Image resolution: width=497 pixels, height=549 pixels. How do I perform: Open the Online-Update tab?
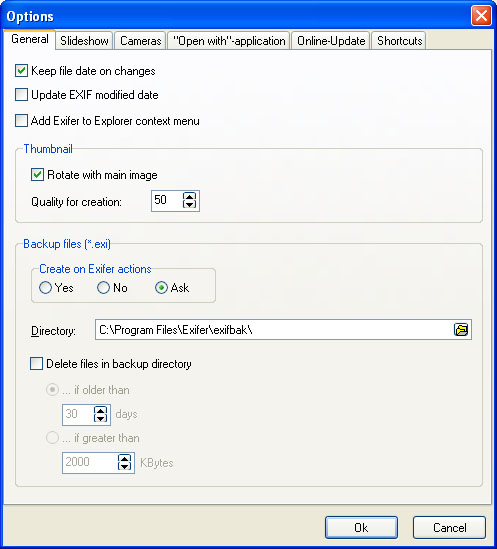coord(331,41)
